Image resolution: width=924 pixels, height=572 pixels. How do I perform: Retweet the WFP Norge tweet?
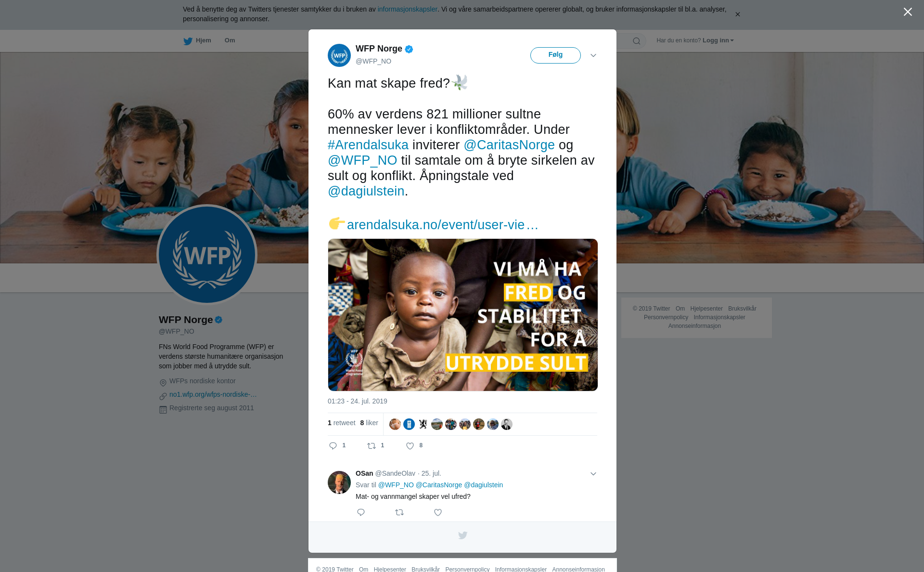point(372,446)
